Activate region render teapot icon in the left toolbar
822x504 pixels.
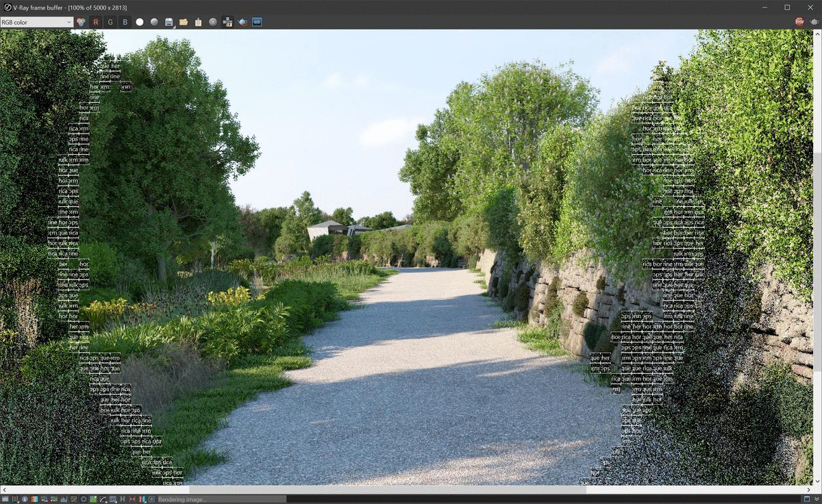point(242,22)
